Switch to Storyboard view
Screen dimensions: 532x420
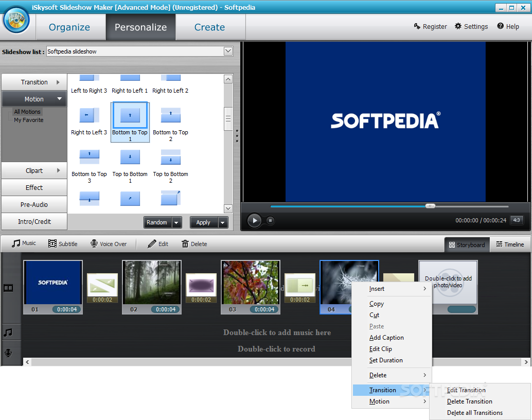(467, 245)
